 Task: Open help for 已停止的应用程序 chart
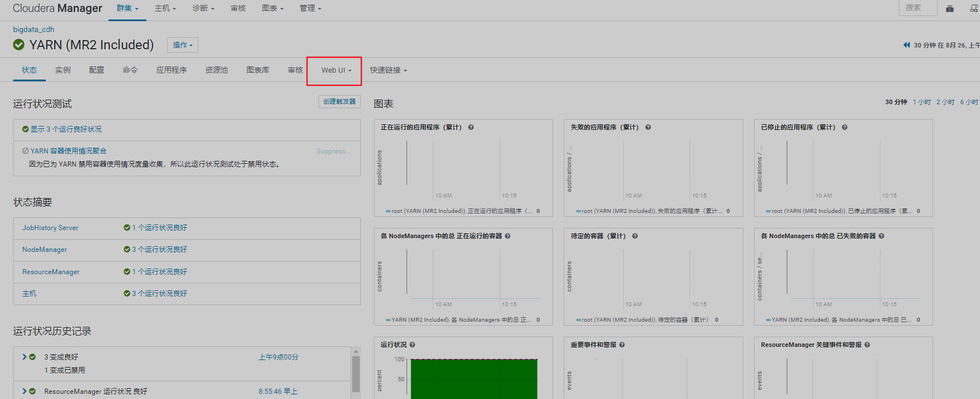844,127
